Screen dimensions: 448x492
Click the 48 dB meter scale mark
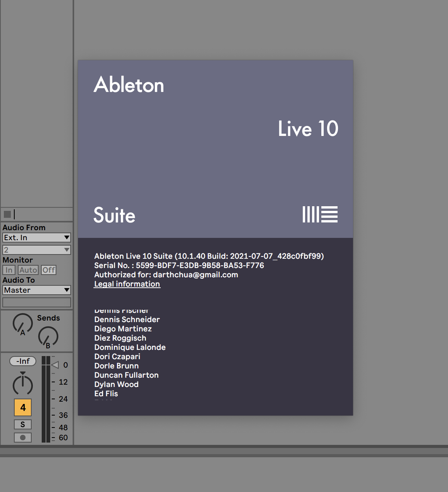[63, 428]
